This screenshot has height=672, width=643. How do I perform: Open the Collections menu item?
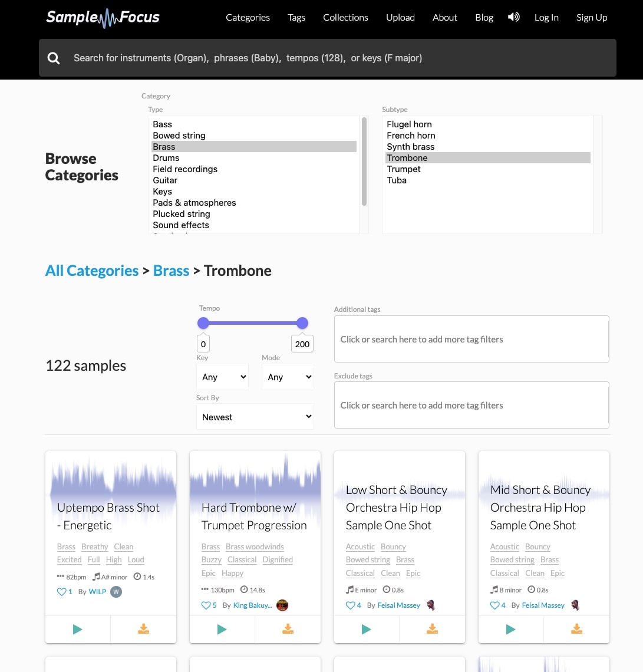[x=345, y=18]
